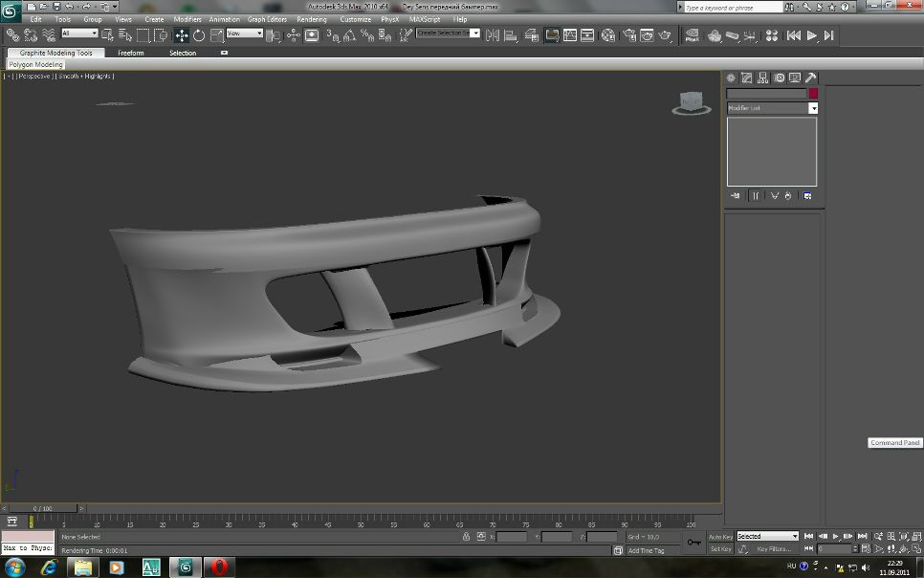The image size is (924, 578).
Task: Open the reference coordinate system View dropdown
Action: coord(245,33)
